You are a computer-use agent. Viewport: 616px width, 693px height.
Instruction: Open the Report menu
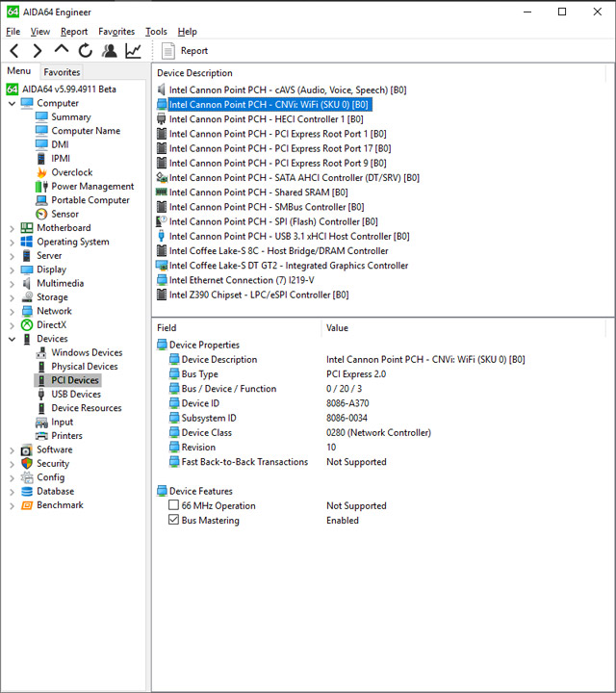(x=74, y=32)
